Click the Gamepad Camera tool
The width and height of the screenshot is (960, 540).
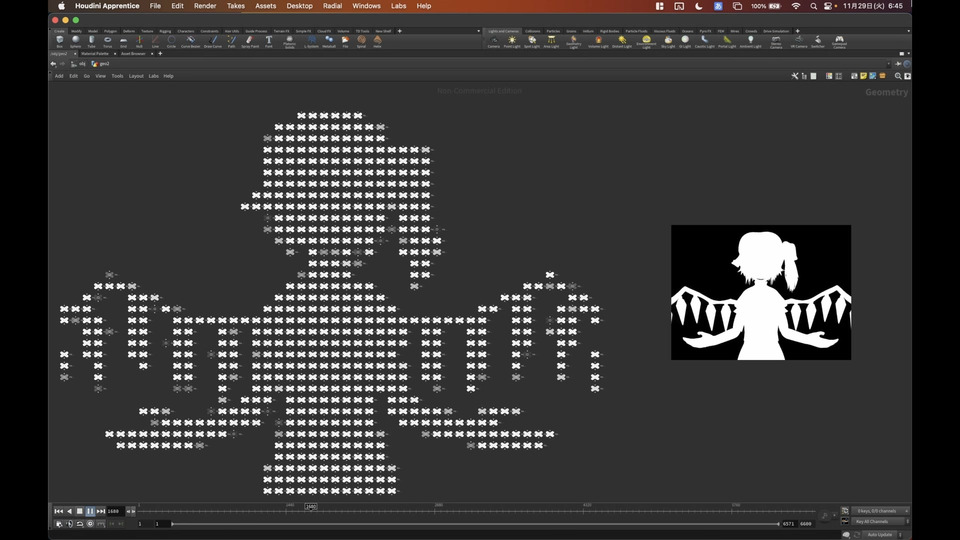839,42
